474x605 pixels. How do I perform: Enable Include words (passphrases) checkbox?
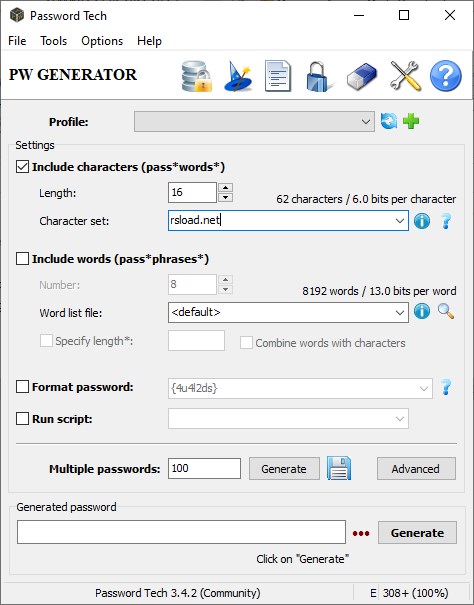(x=22, y=259)
